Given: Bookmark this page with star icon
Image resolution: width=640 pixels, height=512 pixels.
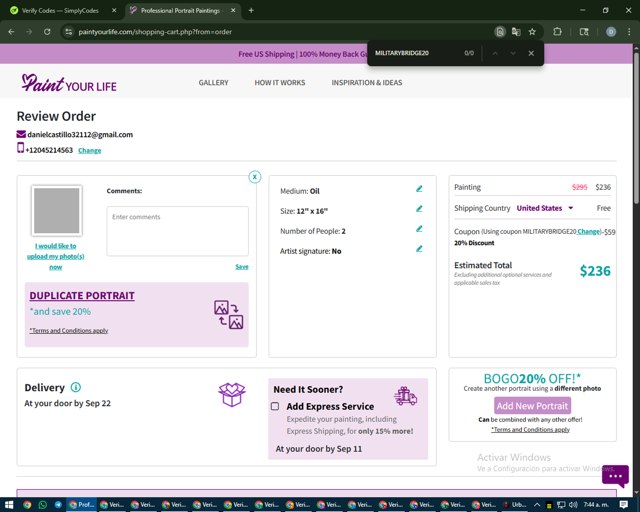Looking at the screenshot, I should [532, 31].
